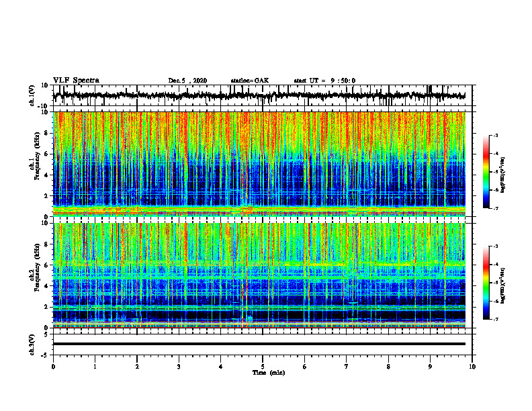Image resolution: width=532 pixels, height=411 pixels.
Task: Click "-7" on the ch.2 color bar scale
Action: coord(496,320)
